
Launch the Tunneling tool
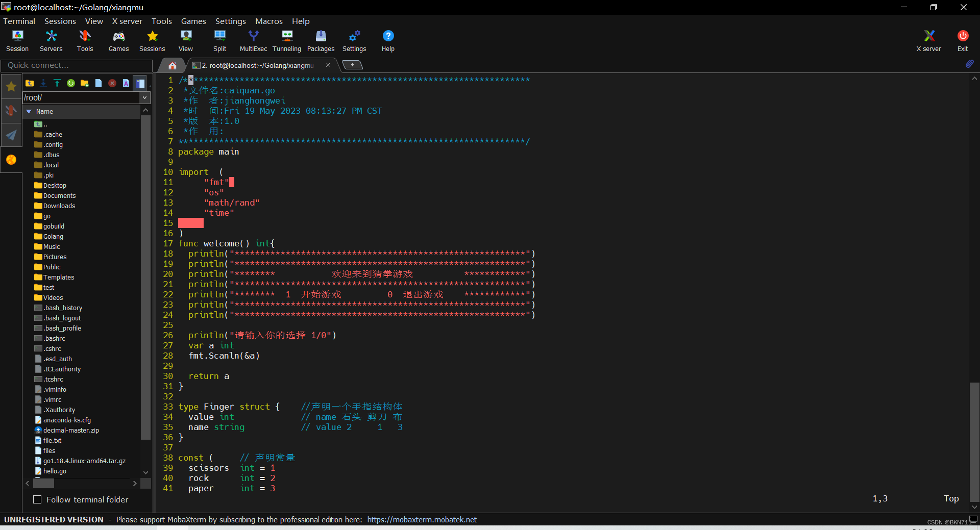tap(286, 41)
